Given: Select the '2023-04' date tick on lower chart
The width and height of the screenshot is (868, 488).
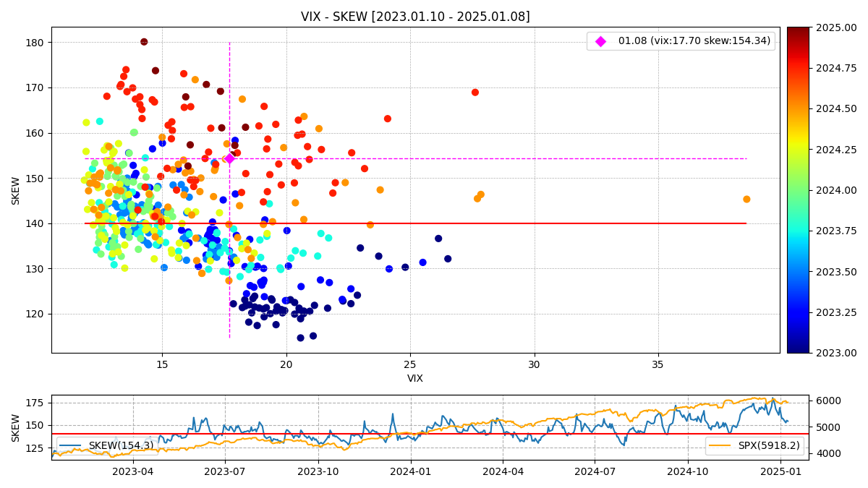Looking at the screenshot, I should 132,472.
